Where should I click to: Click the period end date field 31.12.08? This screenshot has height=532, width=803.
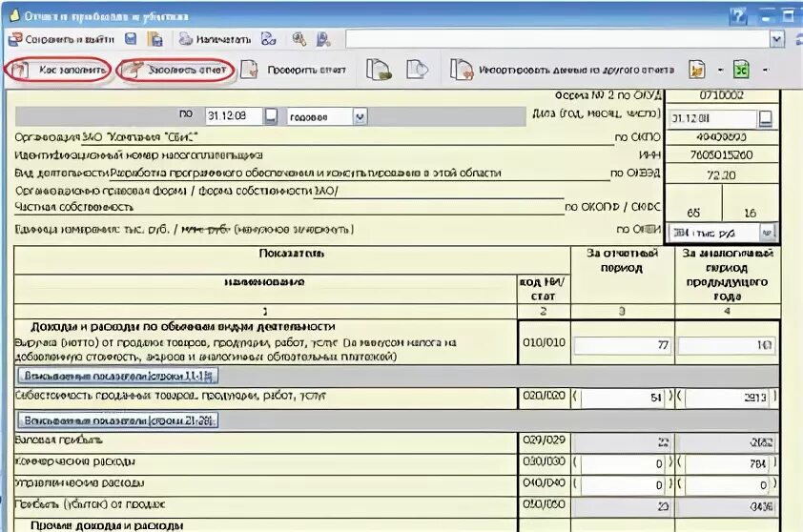click(x=234, y=116)
